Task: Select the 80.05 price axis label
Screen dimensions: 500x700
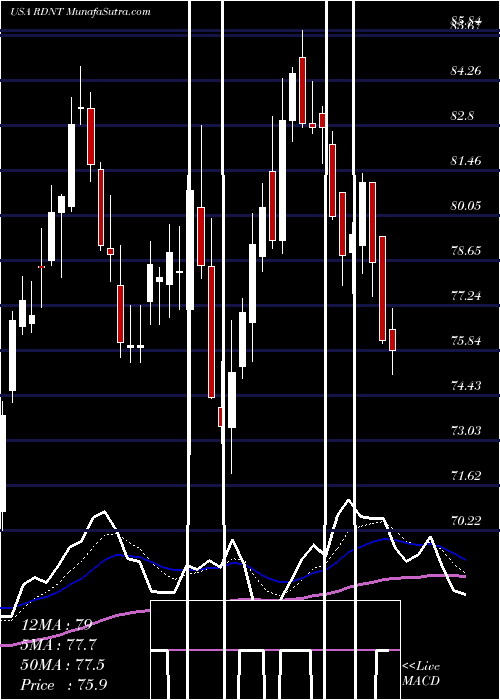Action: click(466, 205)
